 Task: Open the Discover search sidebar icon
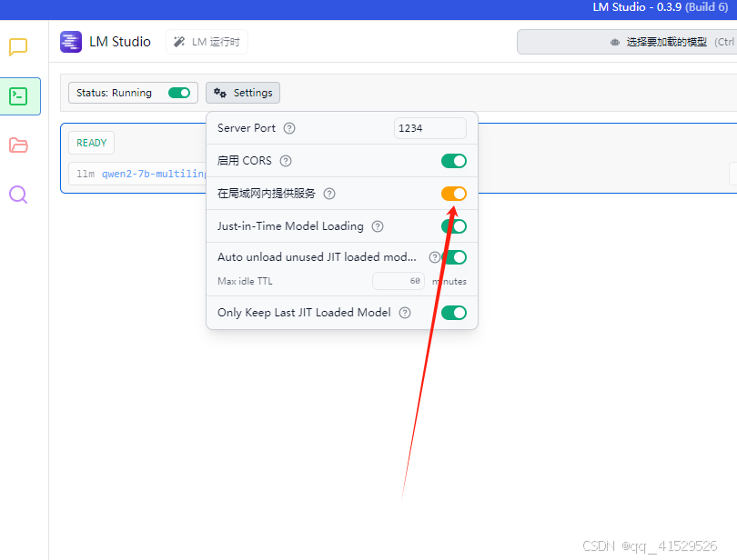18,195
